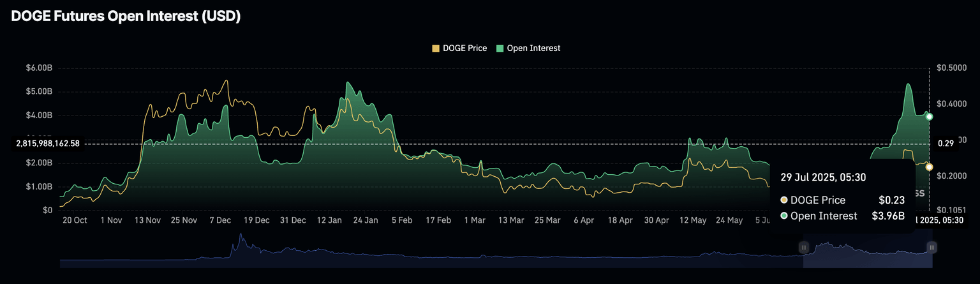The width and height of the screenshot is (980, 284).
Task: Click the 12 Jan date label
Action: pyautogui.click(x=329, y=220)
